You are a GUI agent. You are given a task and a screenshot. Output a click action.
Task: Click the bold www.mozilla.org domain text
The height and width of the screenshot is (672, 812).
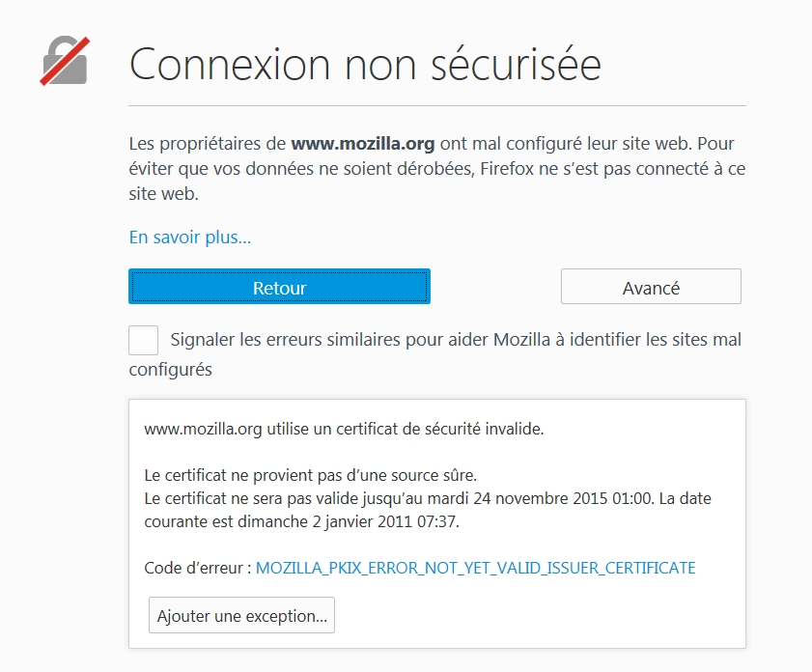[x=362, y=144]
